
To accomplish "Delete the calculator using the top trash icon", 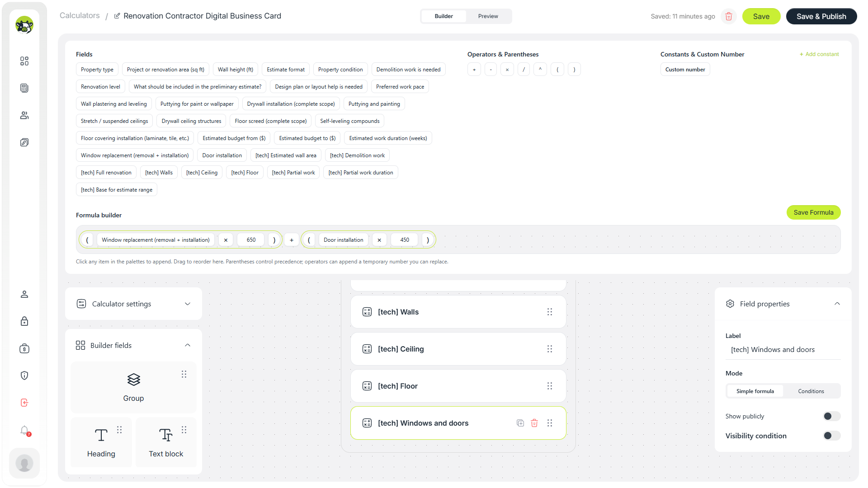I will (x=728, y=16).
